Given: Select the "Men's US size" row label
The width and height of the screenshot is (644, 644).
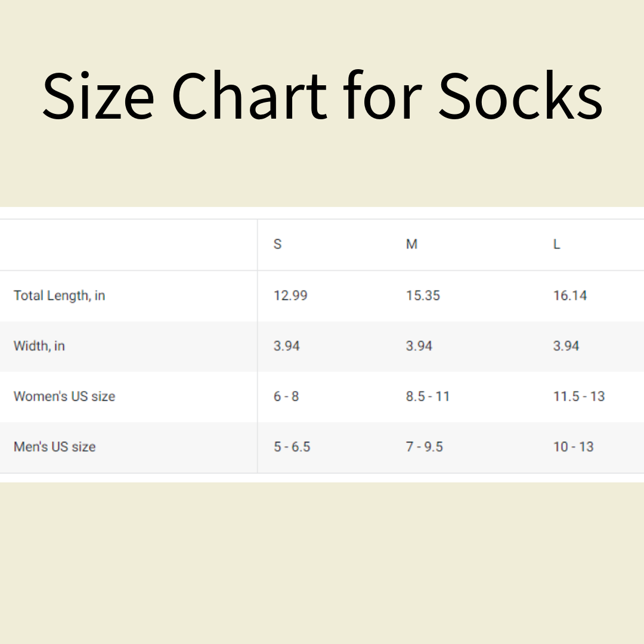Looking at the screenshot, I should point(55,447).
